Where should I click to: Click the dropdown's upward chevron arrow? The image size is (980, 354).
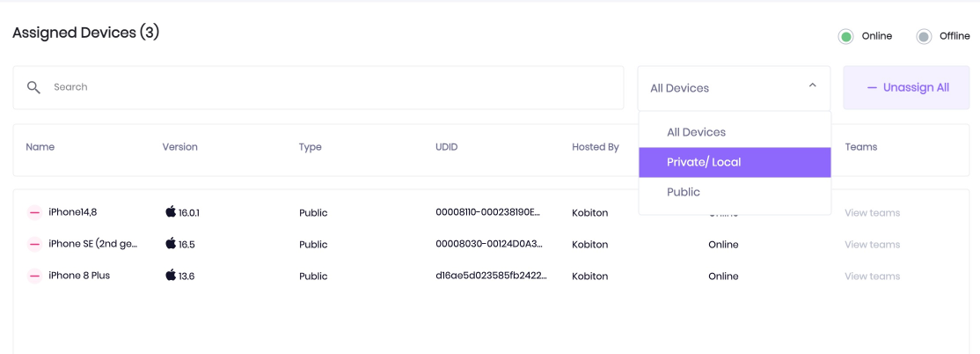pos(813,85)
